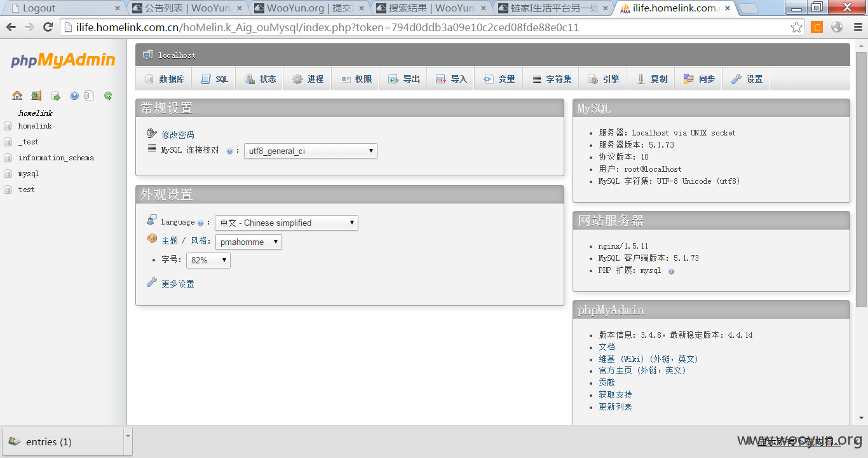This screenshot has height=458, width=868.
Task: Click the phpMyAdmin home icon
Action: [x=17, y=96]
